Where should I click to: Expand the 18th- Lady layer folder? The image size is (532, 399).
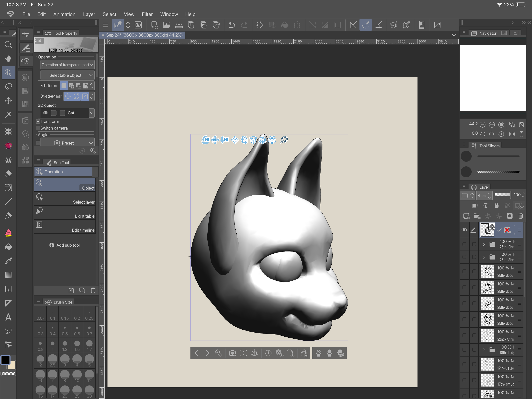click(x=484, y=350)
